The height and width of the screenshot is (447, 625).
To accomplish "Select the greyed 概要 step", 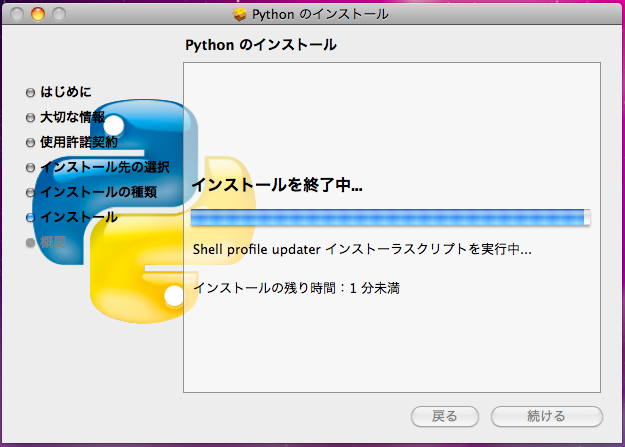I will [53, 242].
